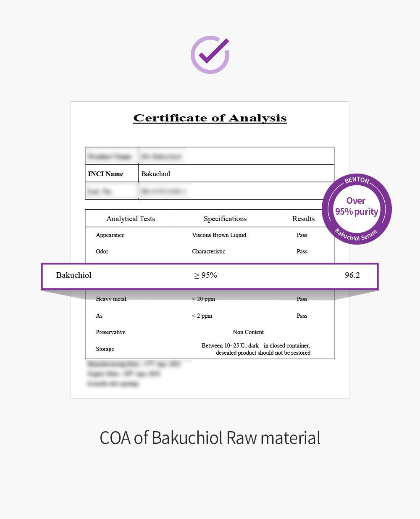The image size is (420, 519).
Task: Select the Odor test row label
Action: 102,251
